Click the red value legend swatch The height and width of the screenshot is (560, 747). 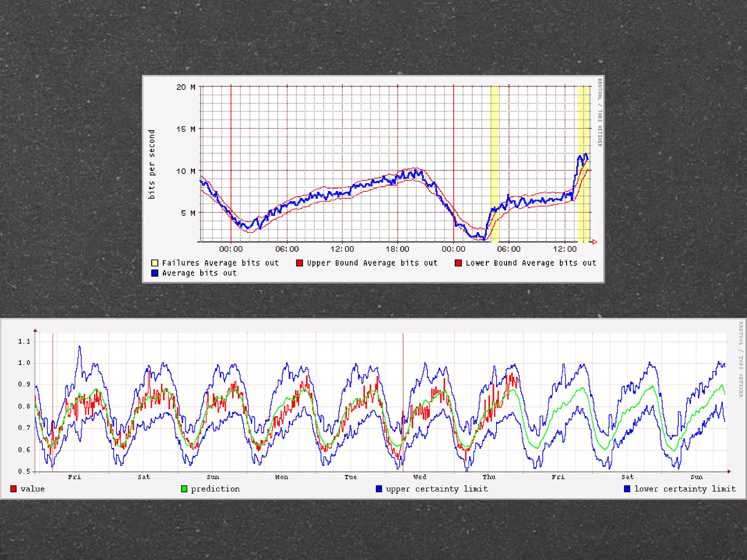[x=13, y=489]
